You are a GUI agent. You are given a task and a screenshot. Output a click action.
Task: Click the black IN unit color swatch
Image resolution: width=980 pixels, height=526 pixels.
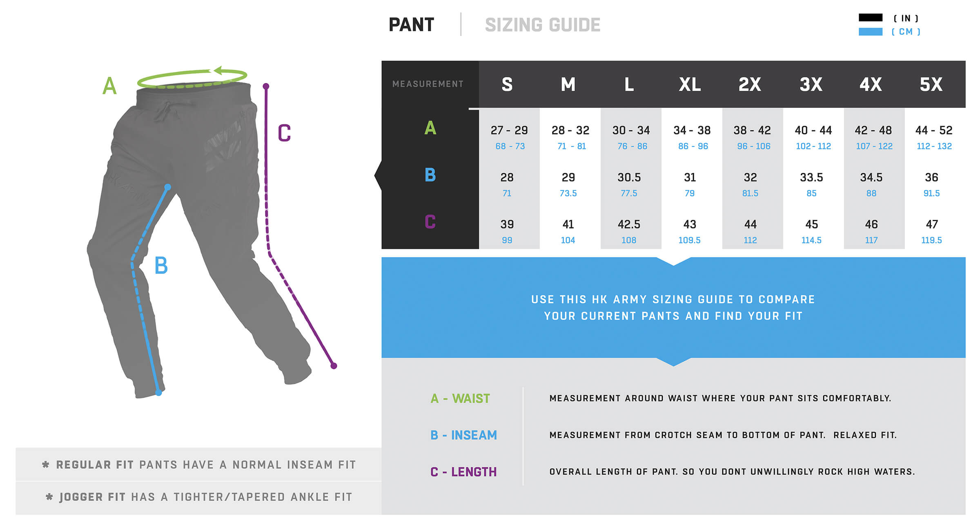(x=870, y=18)
